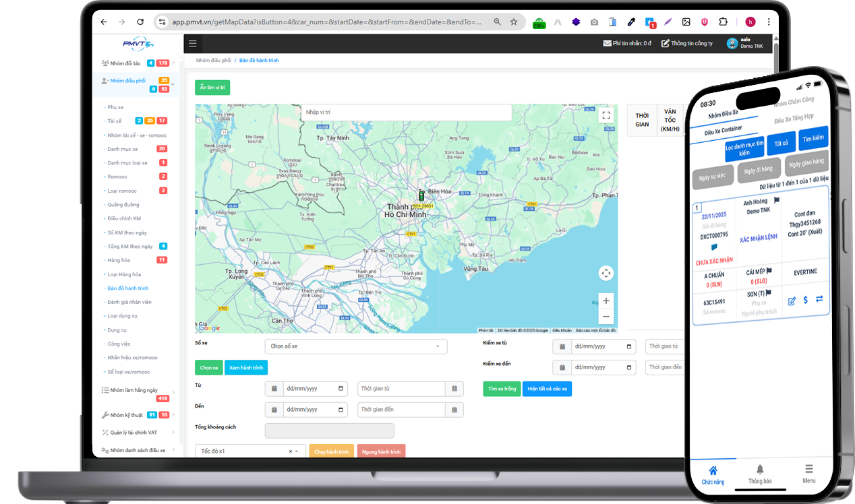Expand Nhóm đối tác sidebar group

click(136, 63)
